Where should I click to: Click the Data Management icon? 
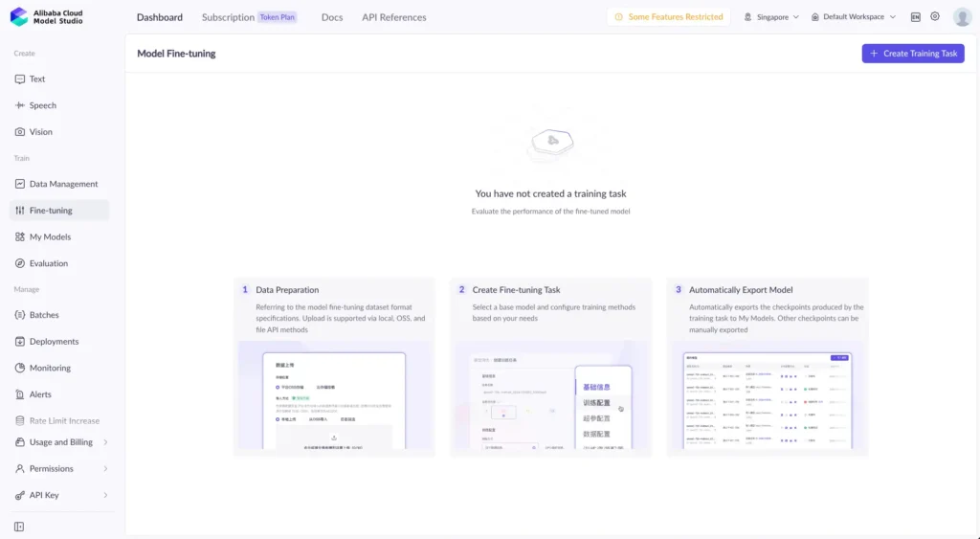[20, 184]
